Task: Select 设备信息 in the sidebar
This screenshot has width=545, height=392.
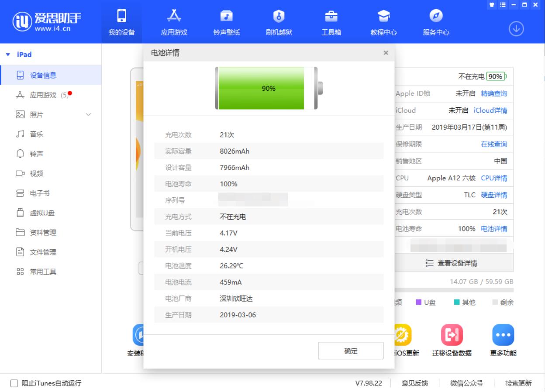Action: pyautogui.click(x=41, y=75)
